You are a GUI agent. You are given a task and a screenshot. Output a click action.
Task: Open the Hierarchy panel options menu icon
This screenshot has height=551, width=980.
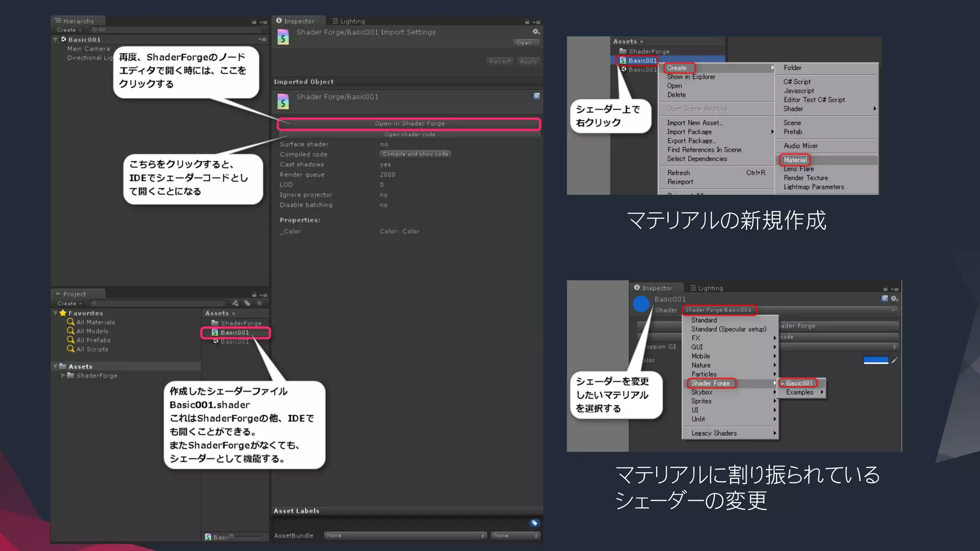pyautogui.click(x=264, y=22)
